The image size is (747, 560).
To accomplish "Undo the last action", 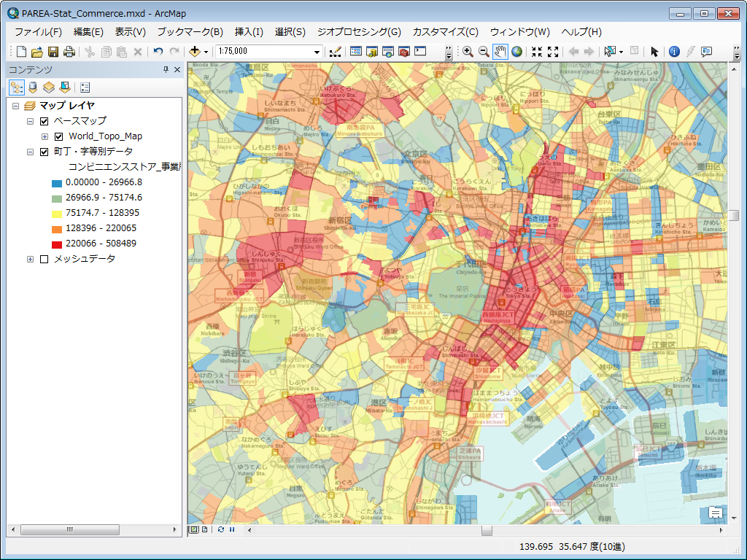I will (x=158, y=52).
